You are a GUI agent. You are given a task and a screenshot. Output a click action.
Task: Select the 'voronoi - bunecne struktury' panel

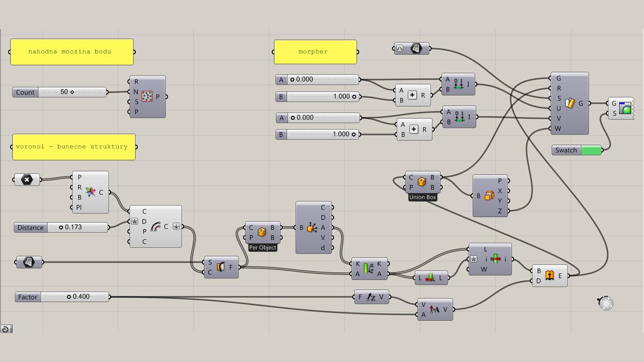tap(74, 147)
